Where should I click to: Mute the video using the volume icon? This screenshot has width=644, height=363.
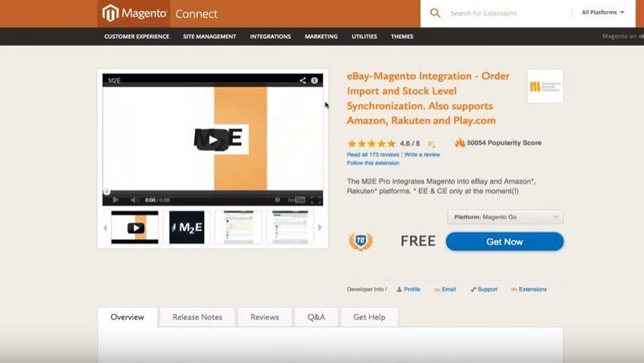click(134, 200)
